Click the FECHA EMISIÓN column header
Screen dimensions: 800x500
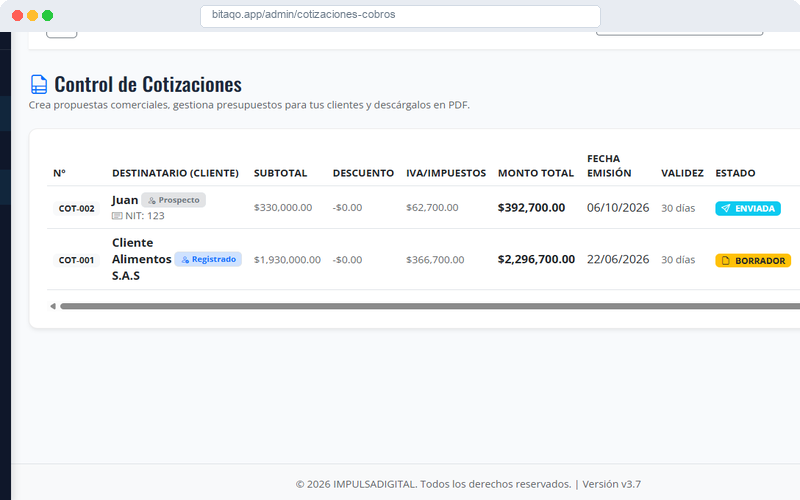(x=609, y=166)
